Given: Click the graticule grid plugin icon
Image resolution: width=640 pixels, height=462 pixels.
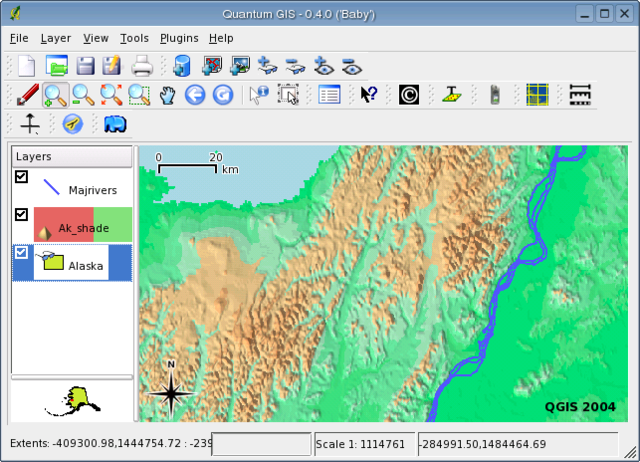Looking at the screenshot, I should (538, 95).
